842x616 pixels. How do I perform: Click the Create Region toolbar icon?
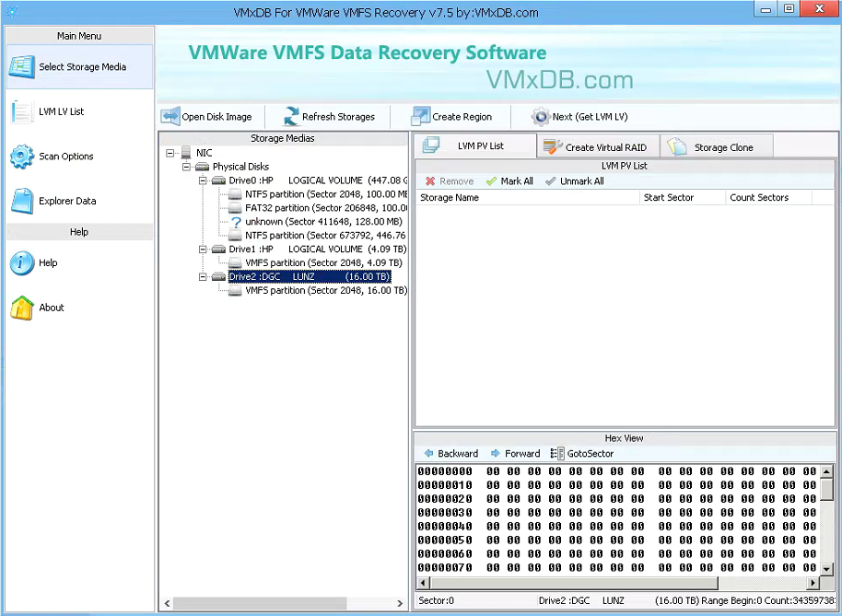tap(420, 116)
